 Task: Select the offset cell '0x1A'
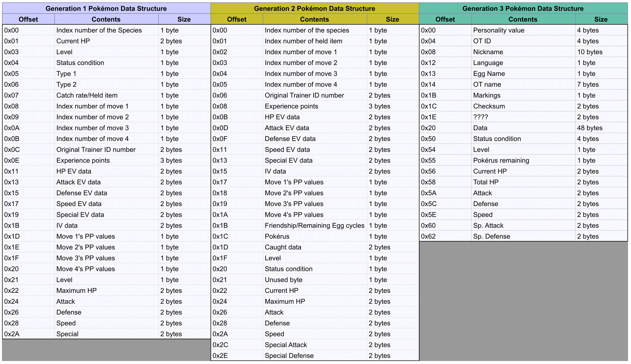pyautogui.click(x=237, y=214)
